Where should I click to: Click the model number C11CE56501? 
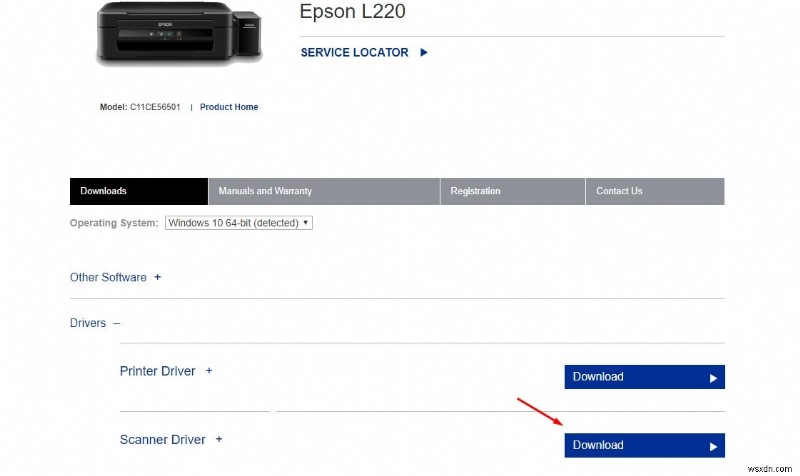click(155, 107)
